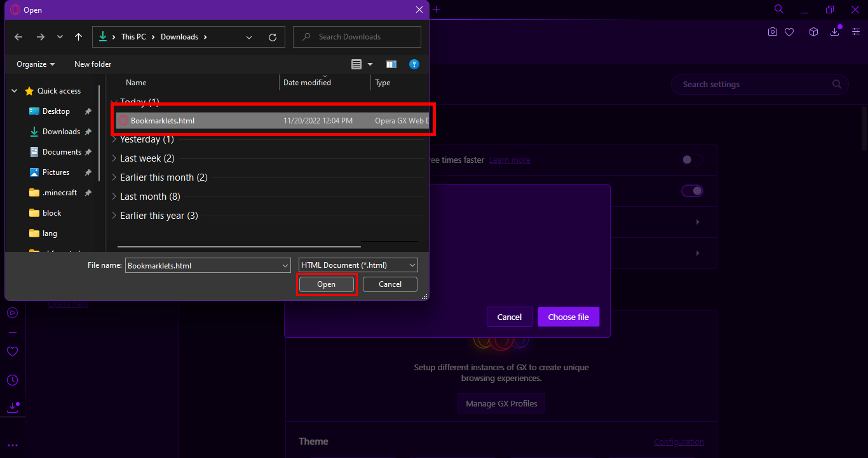The width and height of the screenshot is (868, 458).
Task: Go back in the Open dialog
Action: (x=18, y=37)
